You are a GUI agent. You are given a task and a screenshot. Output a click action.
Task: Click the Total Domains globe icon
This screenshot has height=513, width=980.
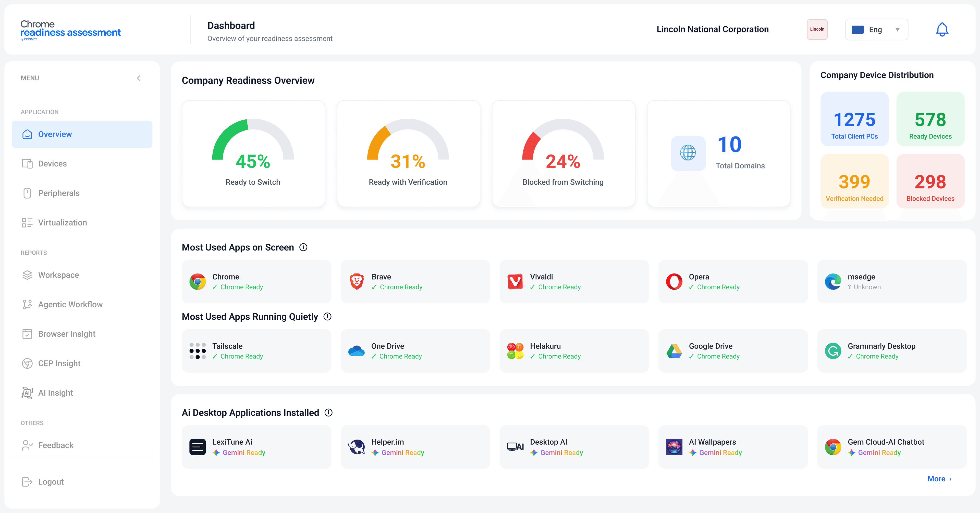[688, 153]
